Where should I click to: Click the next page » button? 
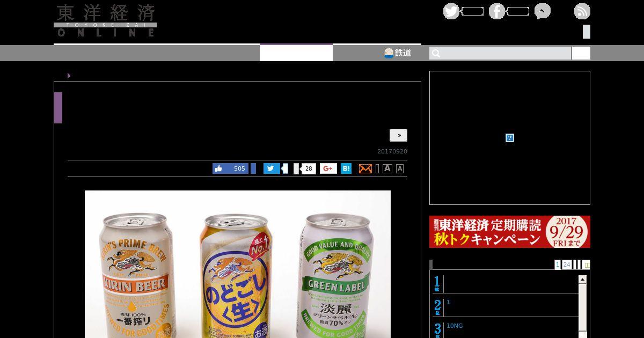398,135
